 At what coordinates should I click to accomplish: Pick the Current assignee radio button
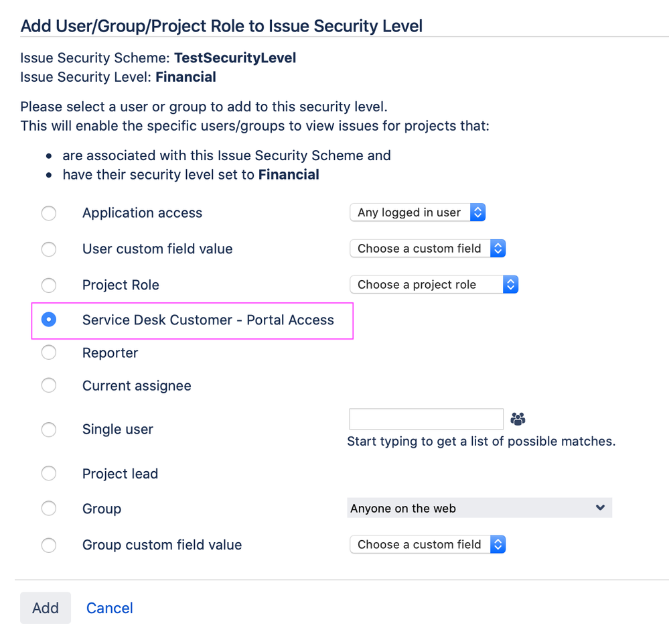[49, 385]
